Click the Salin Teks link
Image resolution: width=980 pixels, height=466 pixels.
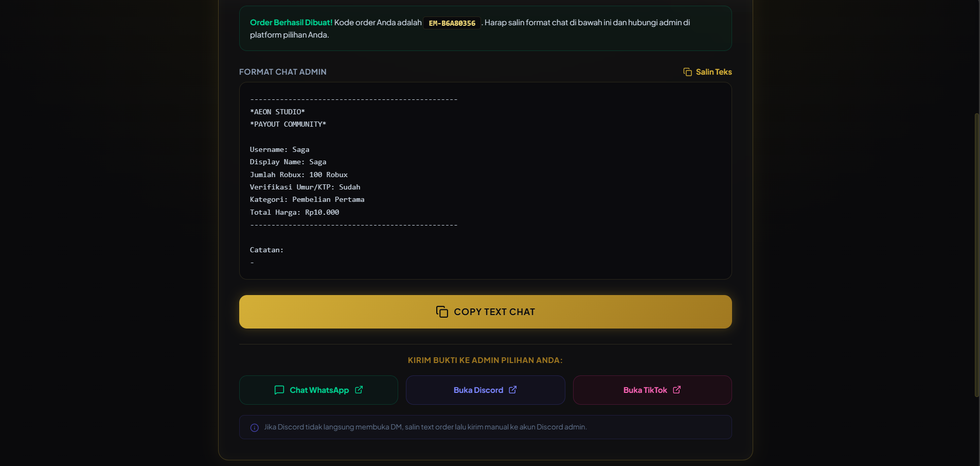(x=707, y=72)
